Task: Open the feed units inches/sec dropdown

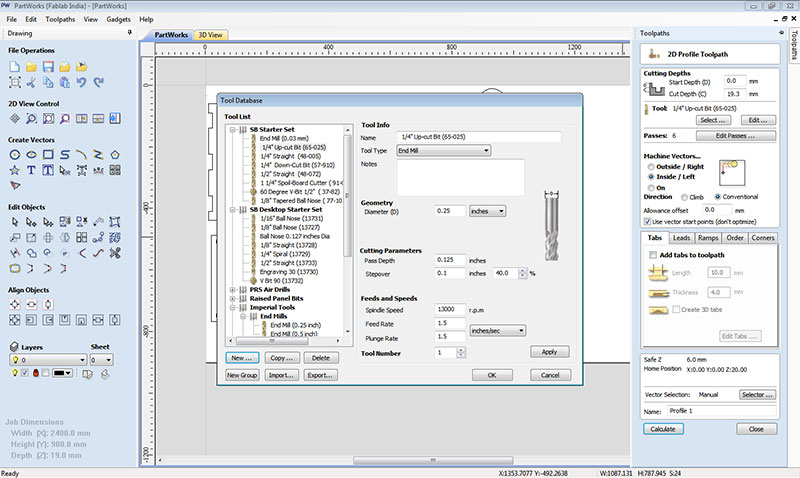Action: point(497,331)
